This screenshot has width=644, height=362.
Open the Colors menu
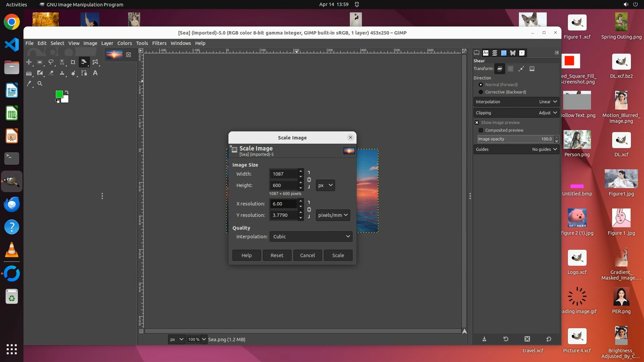coord(124,43)
